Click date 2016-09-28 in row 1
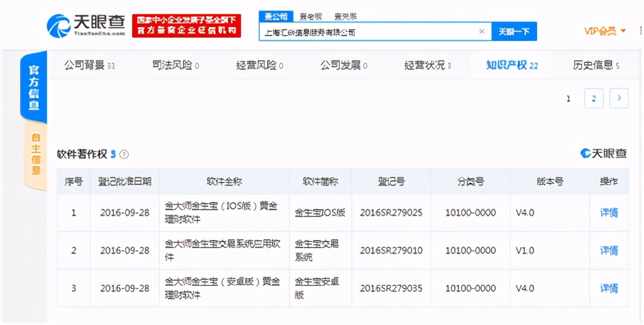 (125, 213)
